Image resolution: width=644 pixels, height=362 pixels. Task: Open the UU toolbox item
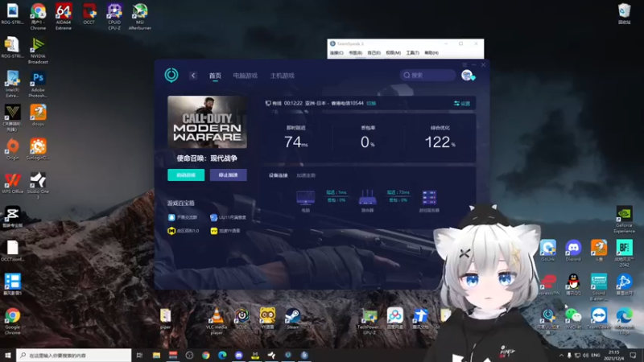pos(229,217)
